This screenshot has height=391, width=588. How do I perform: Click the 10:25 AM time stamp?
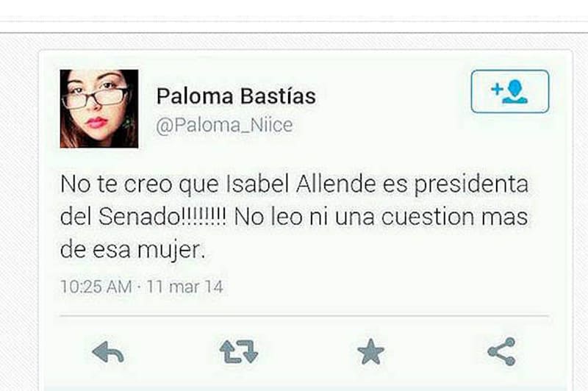click(96, 287)
